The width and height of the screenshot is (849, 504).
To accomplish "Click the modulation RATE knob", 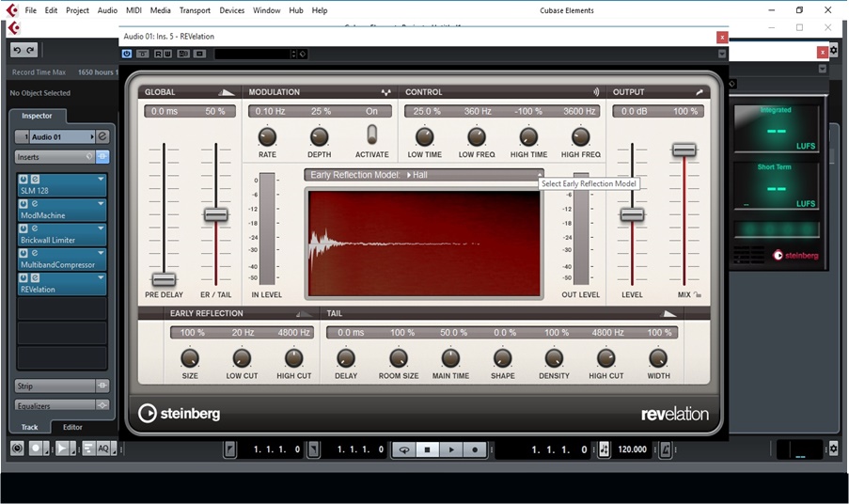I will coord(267,137).
